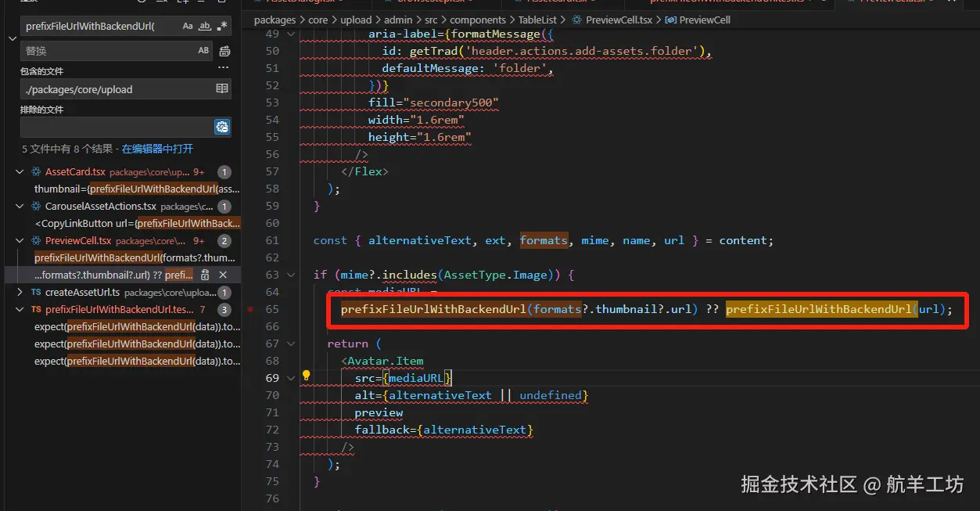Collapse PreviewCell.tsx search results

(20, 241)
